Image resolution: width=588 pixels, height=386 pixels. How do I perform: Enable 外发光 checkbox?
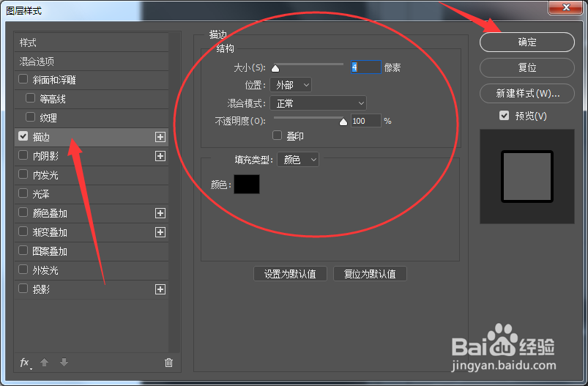click(x=23, y=270)
